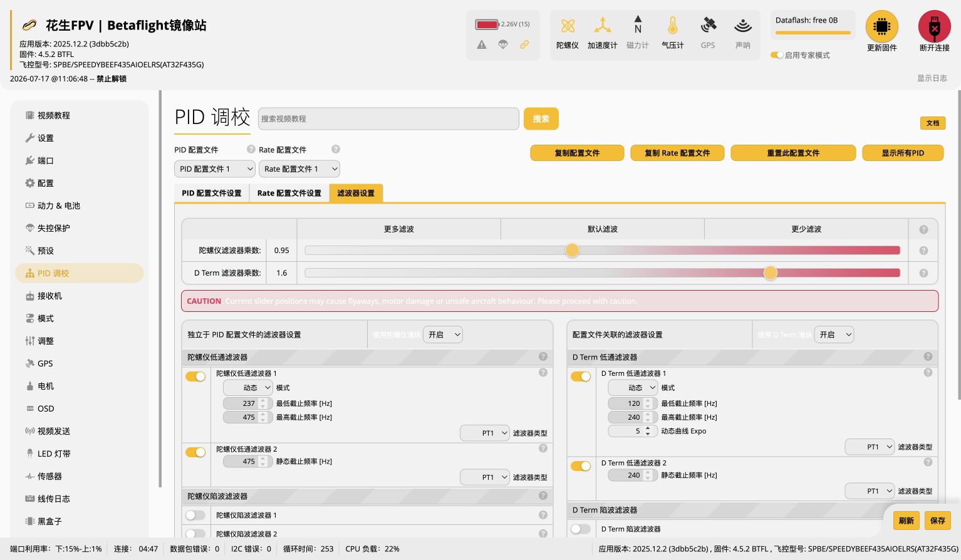
Task: Open the PID 配置文件 1 dropdown
Action: [x=215, y=169]
